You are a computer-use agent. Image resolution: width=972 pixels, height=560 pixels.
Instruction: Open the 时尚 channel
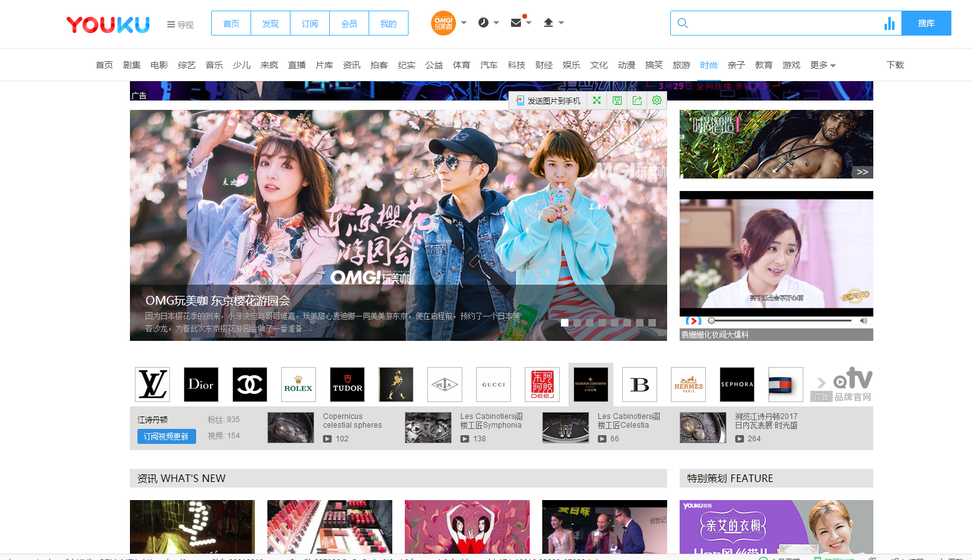click(709, 65)
